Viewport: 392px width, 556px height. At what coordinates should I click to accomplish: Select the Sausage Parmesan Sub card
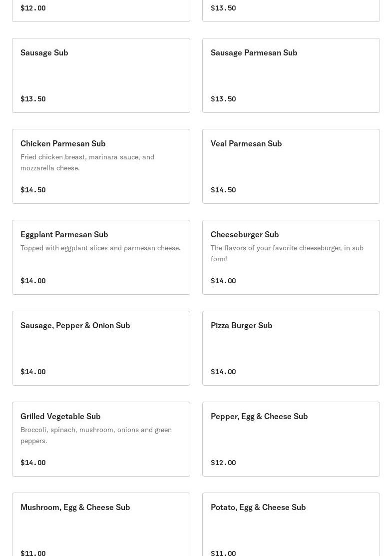click(291, 75)
